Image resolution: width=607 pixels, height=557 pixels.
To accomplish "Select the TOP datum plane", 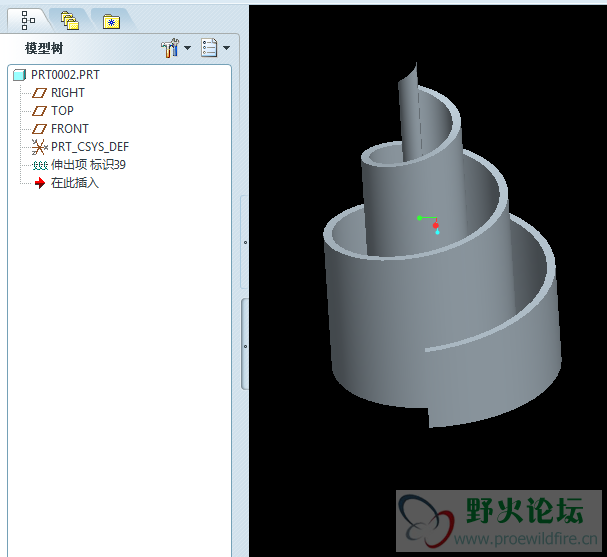I will 62,111.
